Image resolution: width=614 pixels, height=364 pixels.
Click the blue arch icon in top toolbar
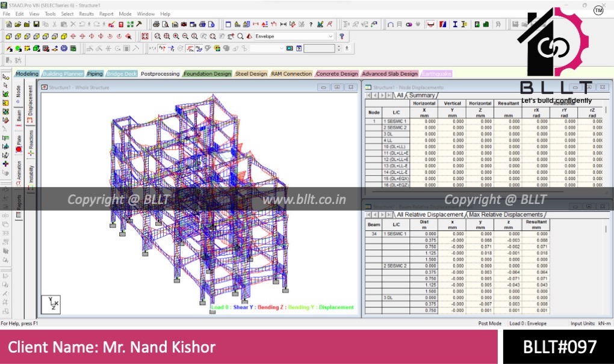[391, 24]
